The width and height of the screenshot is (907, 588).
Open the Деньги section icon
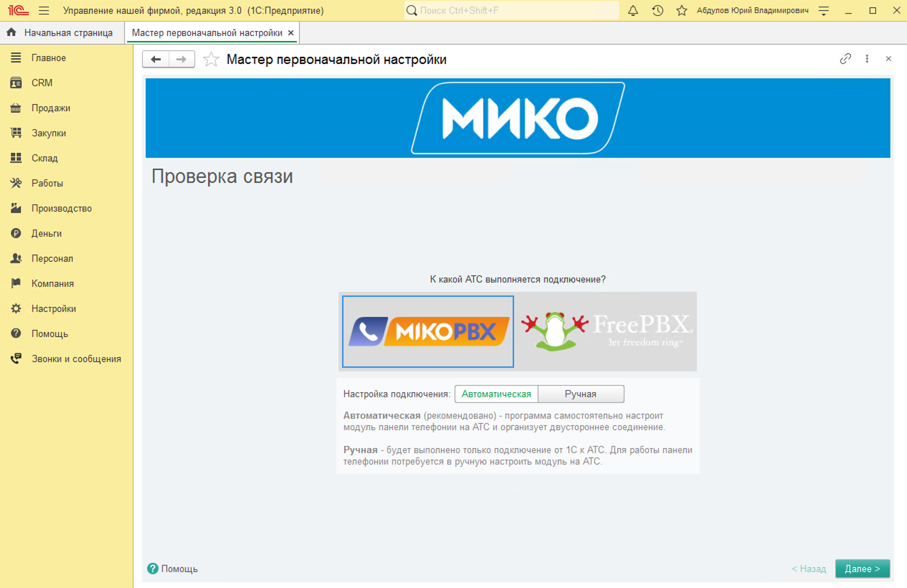16,233
